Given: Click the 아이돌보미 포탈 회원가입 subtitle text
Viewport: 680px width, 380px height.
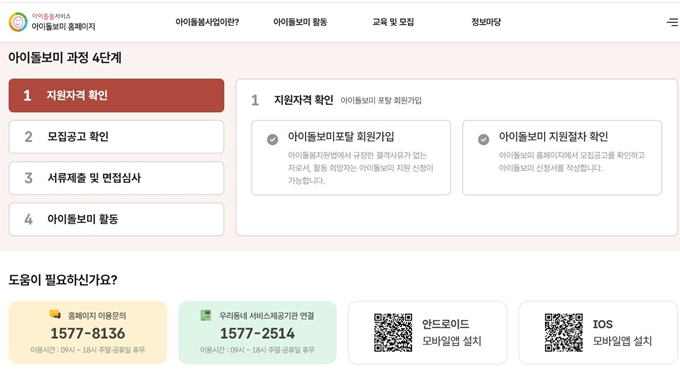Looking at the screenshot, I should 381,101.
